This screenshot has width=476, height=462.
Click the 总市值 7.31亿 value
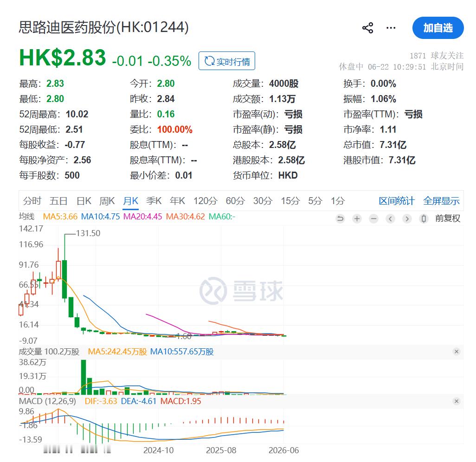[393, 145]
